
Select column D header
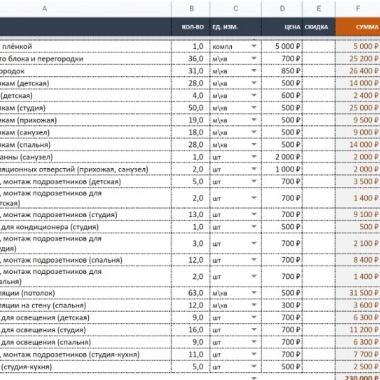282,9
